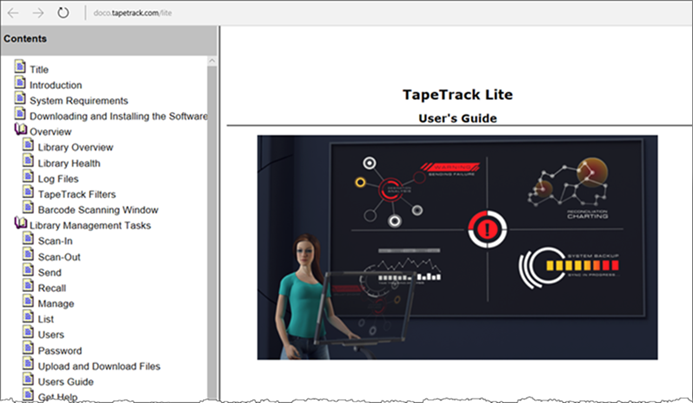Collapse the Library Management Tasks book
693x403 pixels.
click(x=20, y=223)
